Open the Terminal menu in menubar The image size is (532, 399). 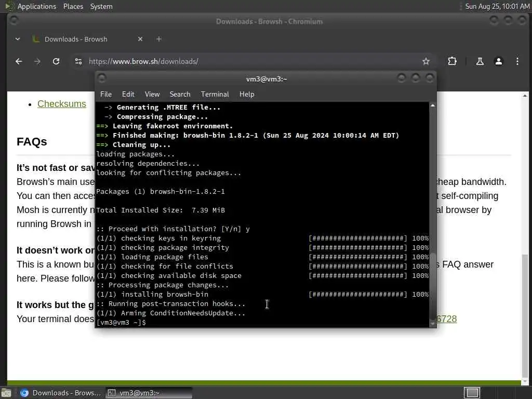tap(215, 95)
